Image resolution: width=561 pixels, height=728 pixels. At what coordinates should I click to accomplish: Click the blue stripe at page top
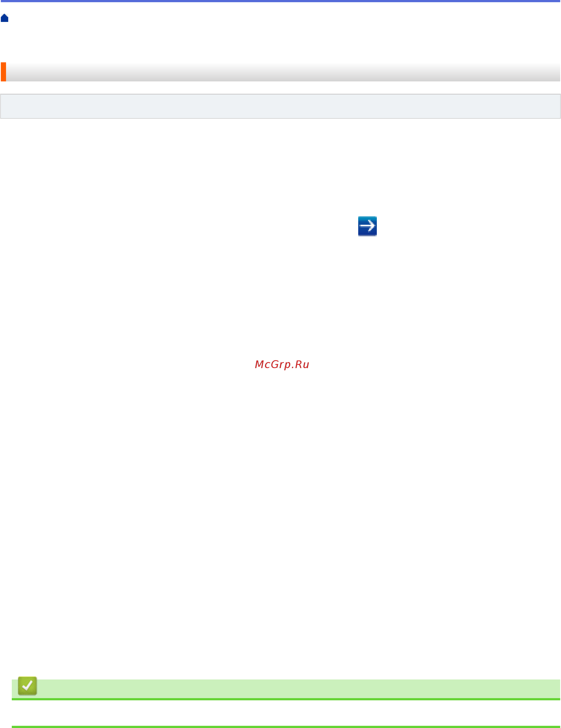click(x=280, y=1)
